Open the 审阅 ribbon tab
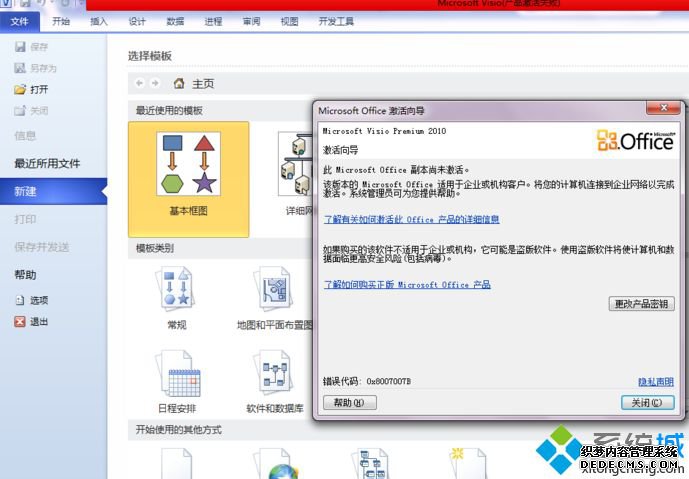The width and height of the screenshot is (689, 479). tap(251, 21)
